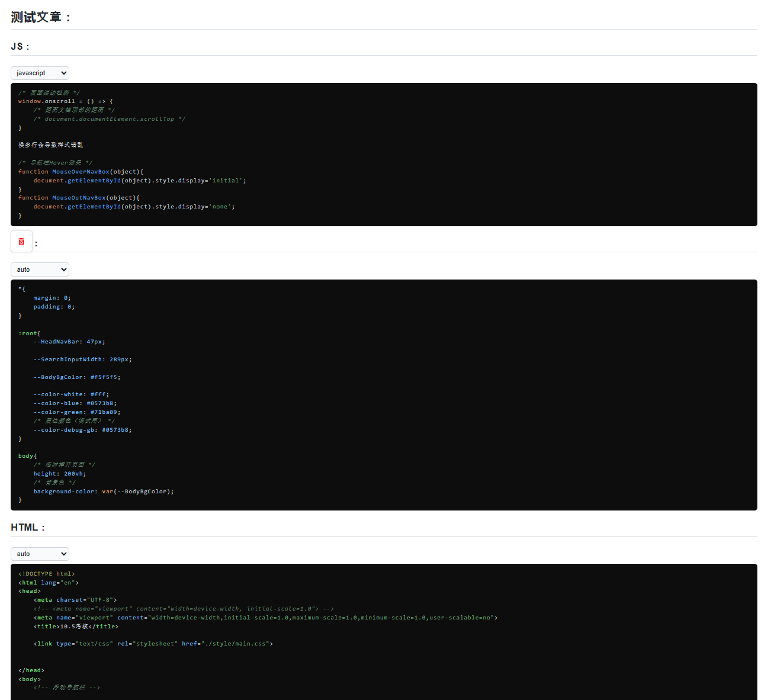Select the --HeadNavBar variable in the CSS code

pos(68,341)
